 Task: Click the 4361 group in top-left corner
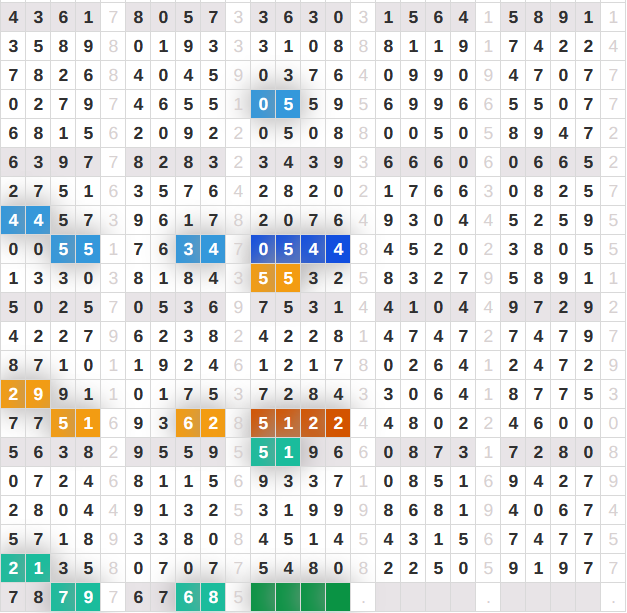[x=50, y=17]
